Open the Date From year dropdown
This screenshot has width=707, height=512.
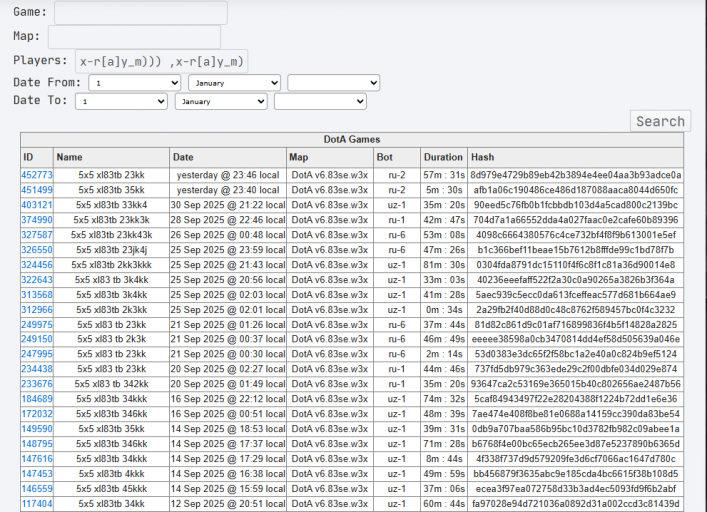tap(334, 83)
